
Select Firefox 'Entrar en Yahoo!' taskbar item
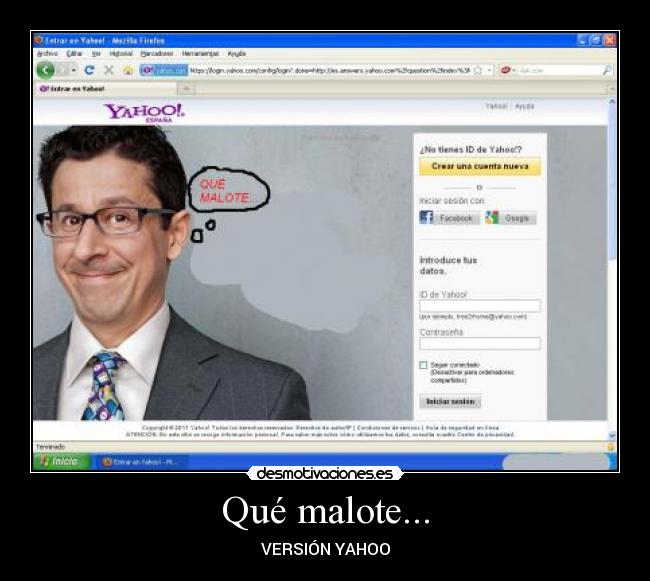[142, 462]
